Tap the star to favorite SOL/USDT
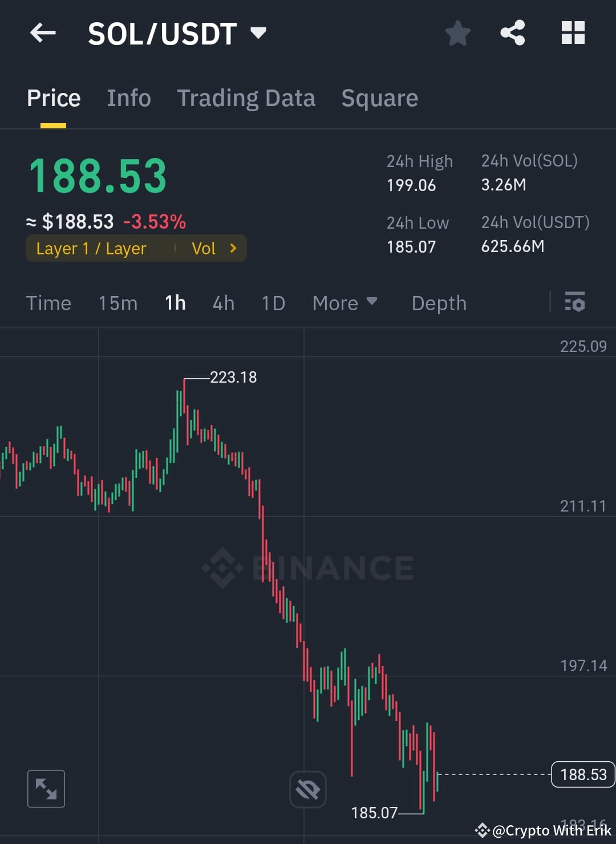616x844 pixels. tap(457, 33)
